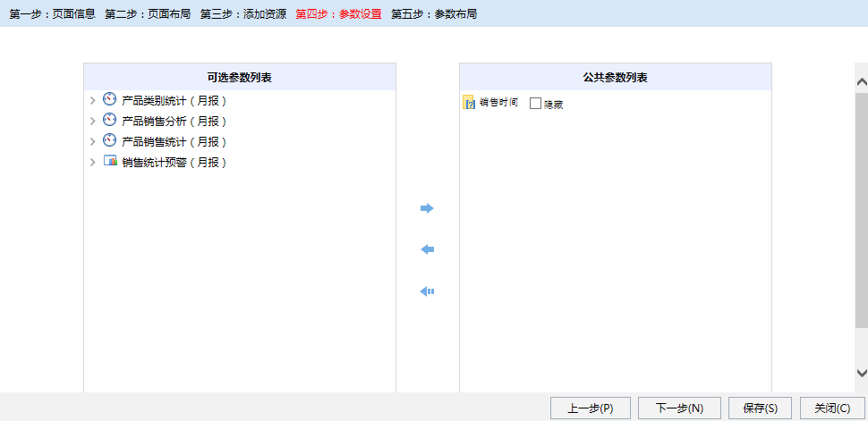Viewport: 868px width, 421px height.
Task: Click the 产品销售统计 report gauge icon
Action: (x=110, y=140)
